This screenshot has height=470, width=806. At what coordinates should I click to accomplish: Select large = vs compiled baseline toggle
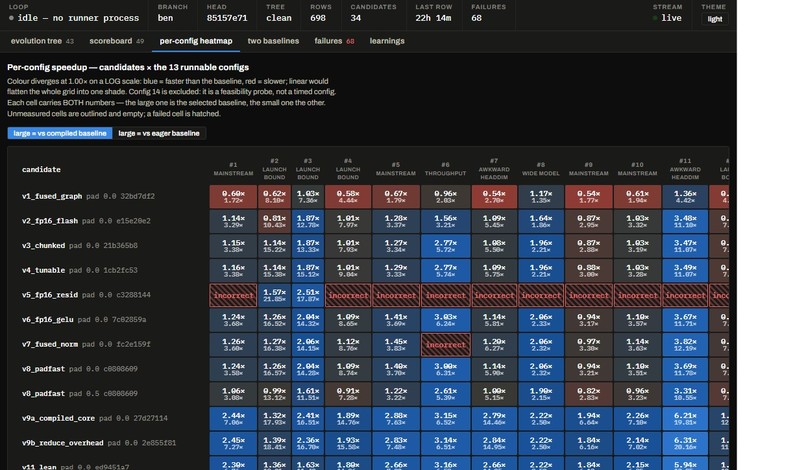[60, 133]
